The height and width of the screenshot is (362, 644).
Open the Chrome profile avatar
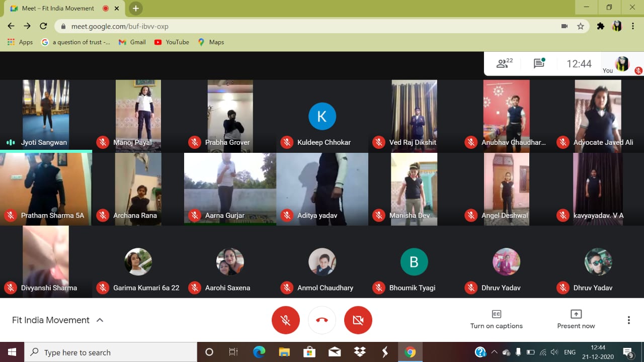[617, 26]
